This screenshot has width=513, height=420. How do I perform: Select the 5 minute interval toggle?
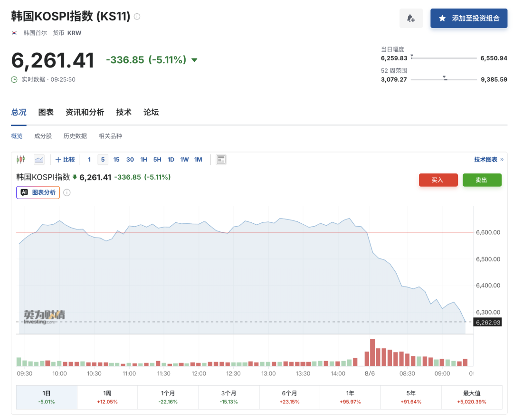coord(103,160)
